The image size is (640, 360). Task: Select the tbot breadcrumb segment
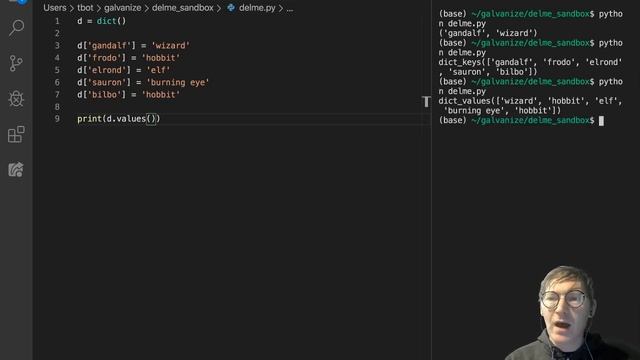pyautogui.click(x=85, y=8)
